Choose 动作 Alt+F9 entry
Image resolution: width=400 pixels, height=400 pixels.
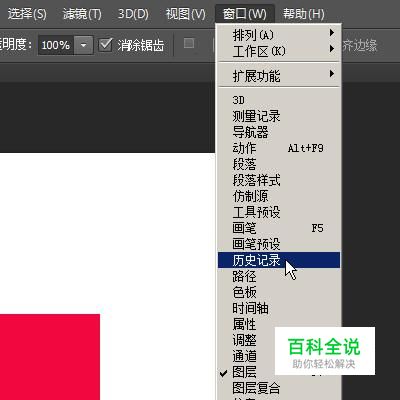point(279,148)
